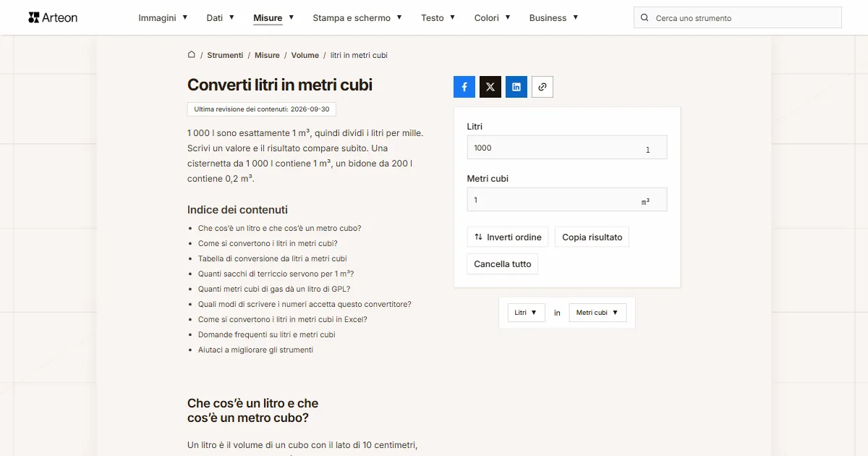Jump to 'Quanti metri cubi di gas' section
868x456 pixels.
click(274, 289)
